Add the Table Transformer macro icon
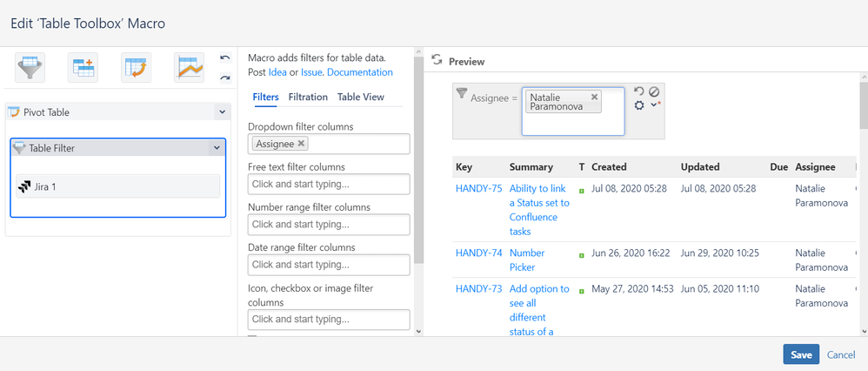This screenshot has height=371, width=868. [x=83, y=68]
